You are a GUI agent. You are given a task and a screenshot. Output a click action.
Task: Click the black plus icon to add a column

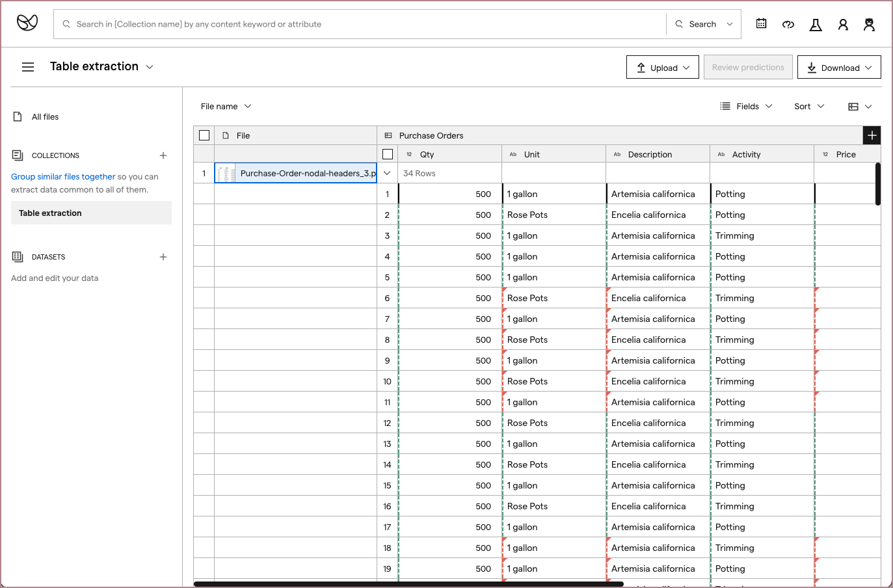(x=872, y=135)
